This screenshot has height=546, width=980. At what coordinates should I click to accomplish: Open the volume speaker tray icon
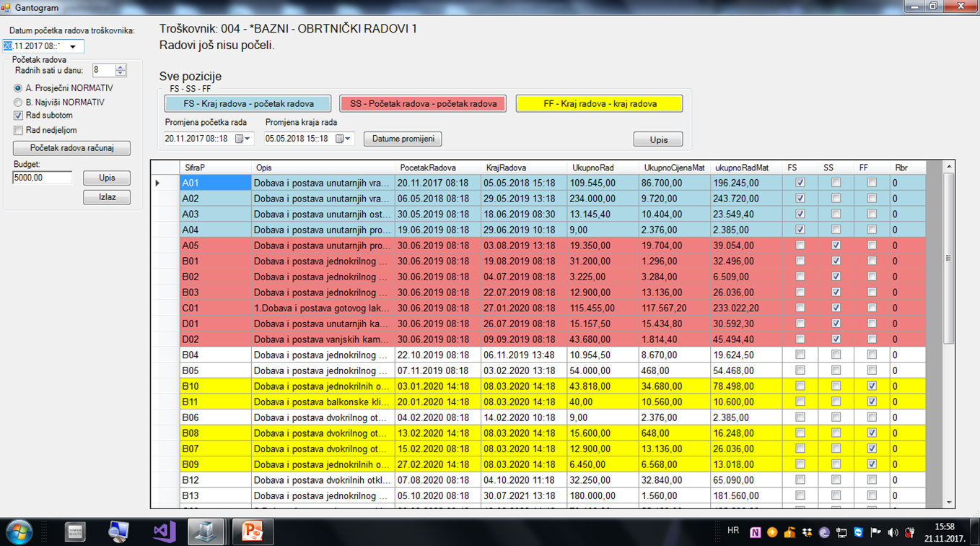tap(893, 533)
